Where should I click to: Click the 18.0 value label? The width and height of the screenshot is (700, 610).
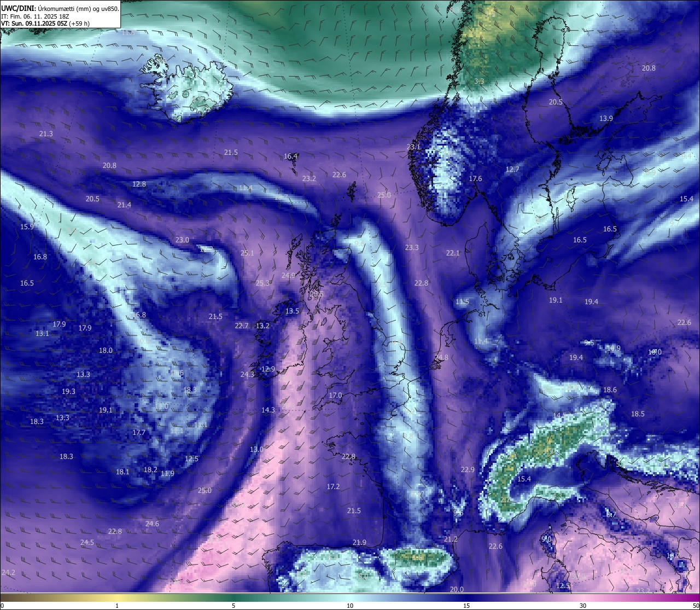click(106, 350)
